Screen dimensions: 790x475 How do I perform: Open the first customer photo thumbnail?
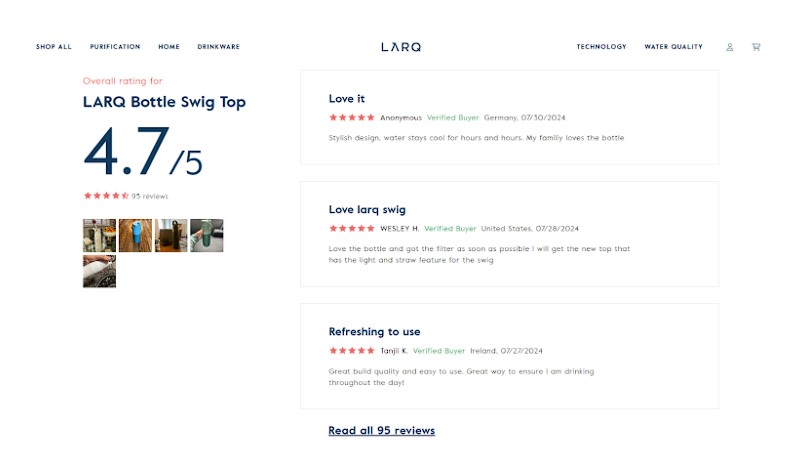tap(99, 235)
